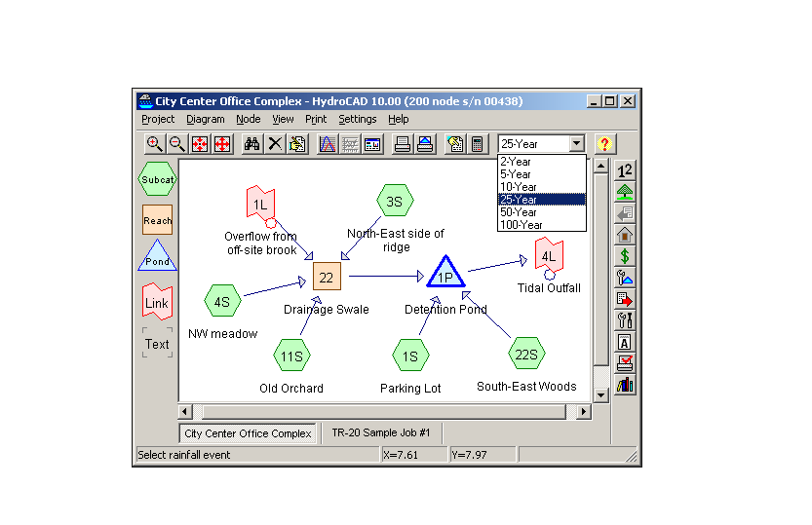Select link node 4L Tidal Outfall
This screenshot has height=525, width=812.
pos(549,255)
